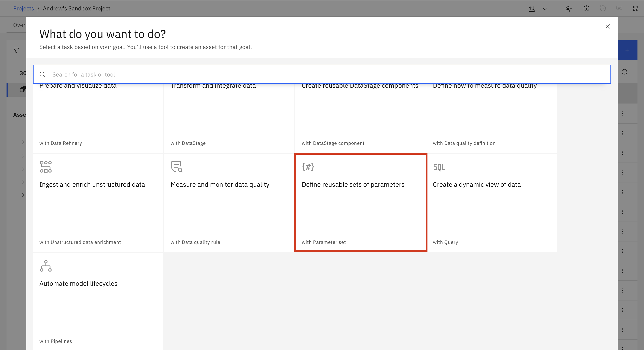The height and width of the screenshot is (350, 644).
Task: Click the Measure and monitor data quality icon
Action: click(177, 167)
